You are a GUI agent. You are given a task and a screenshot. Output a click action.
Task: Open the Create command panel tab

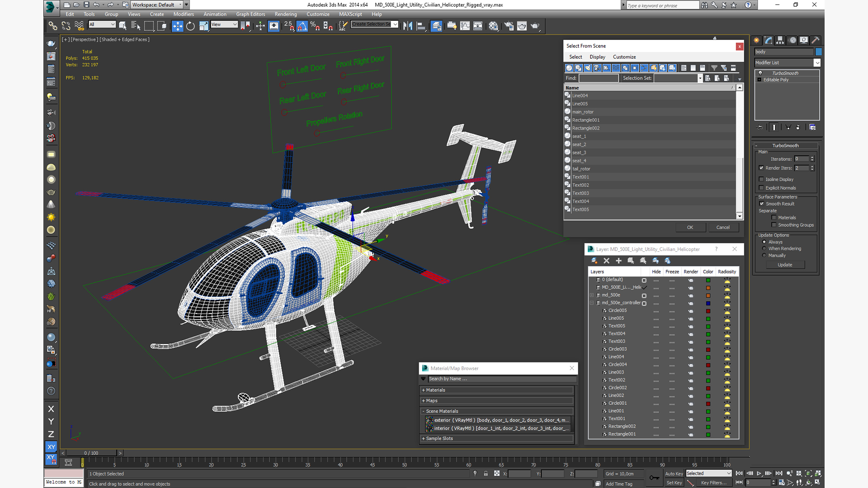point(756,40)
